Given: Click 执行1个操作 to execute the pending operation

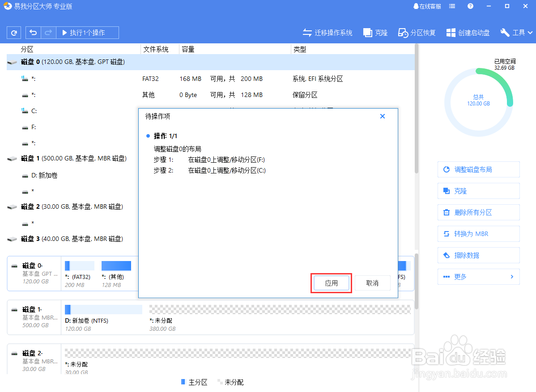Looking at the screenshot, I should (x=88, y=33).
